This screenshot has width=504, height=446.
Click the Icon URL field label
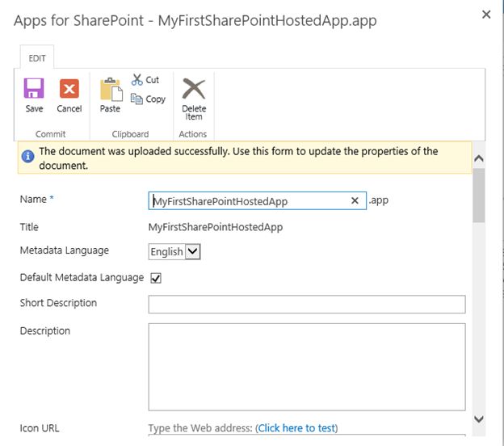coord(40,428)
